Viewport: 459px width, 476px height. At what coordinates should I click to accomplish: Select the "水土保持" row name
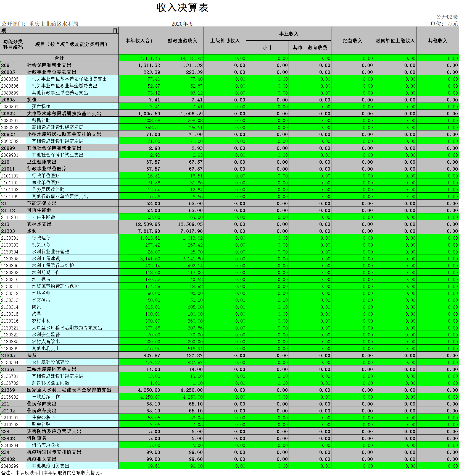coord(41,279)
